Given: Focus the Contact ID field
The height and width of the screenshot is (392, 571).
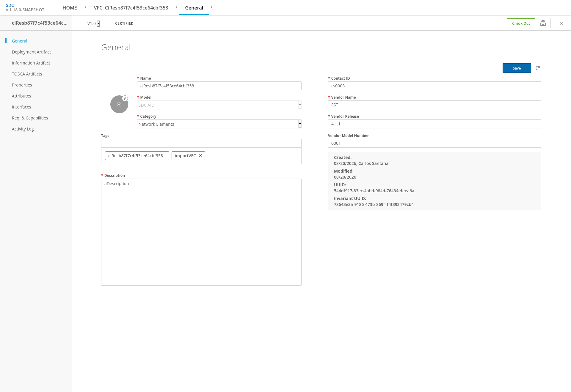Looking at the screenshot, I should coord(434,86).
